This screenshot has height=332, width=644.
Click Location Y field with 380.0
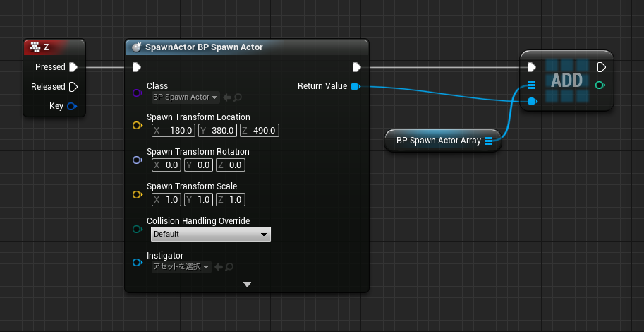[x=219, y=131]
